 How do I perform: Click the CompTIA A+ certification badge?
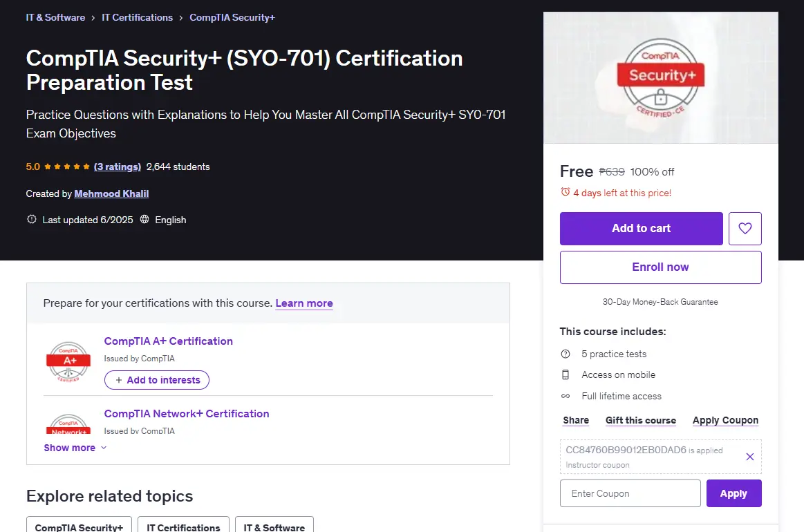68,361
